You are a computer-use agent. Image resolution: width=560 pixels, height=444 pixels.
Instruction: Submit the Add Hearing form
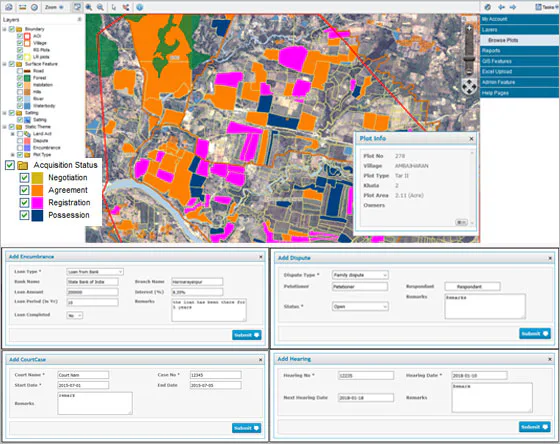[535, 427]
